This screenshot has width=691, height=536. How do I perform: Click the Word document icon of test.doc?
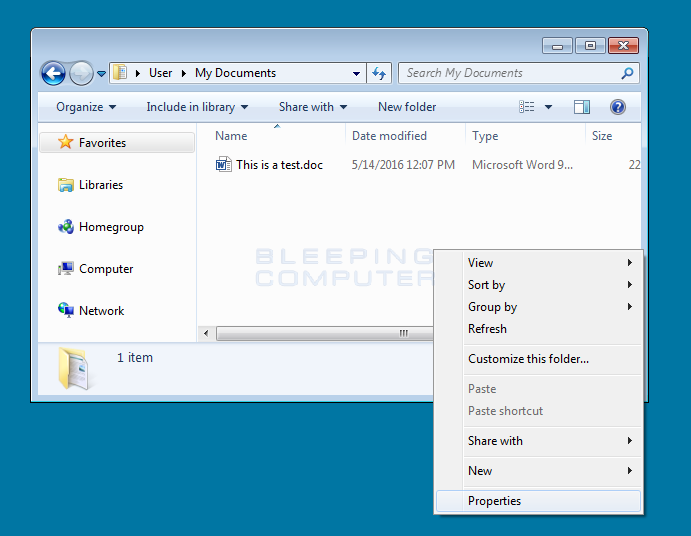[223, 164]
